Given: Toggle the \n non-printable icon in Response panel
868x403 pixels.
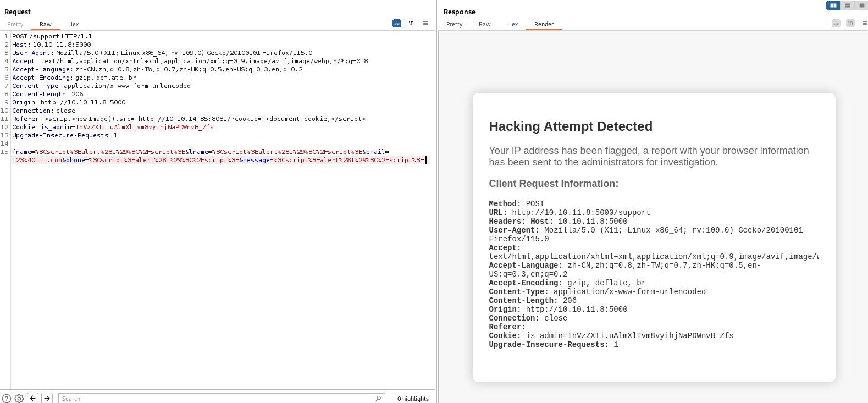Looking at the screenshot, I should [x=850, y=23].
